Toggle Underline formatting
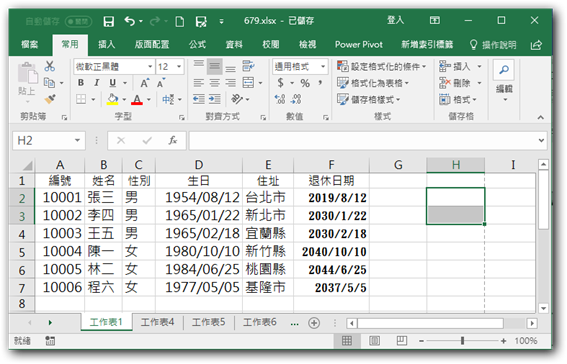Screen dimensions: 567x364 (113, 83)
